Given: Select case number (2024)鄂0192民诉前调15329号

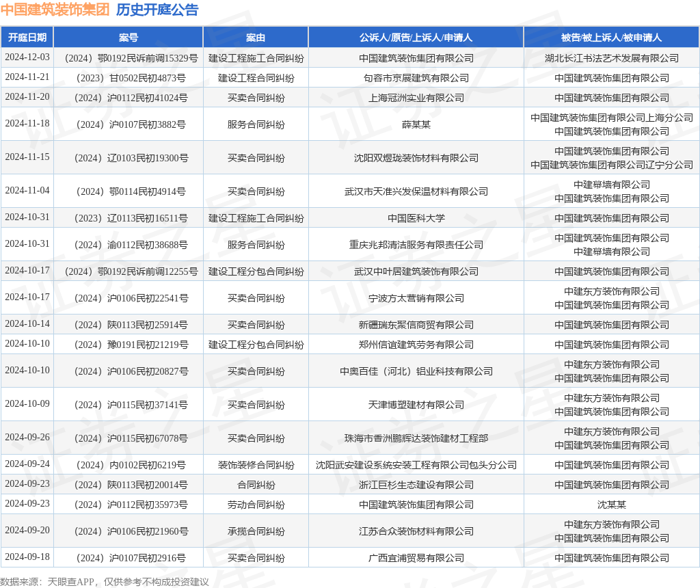Looking at the screenshot, I should pos(129,59).
